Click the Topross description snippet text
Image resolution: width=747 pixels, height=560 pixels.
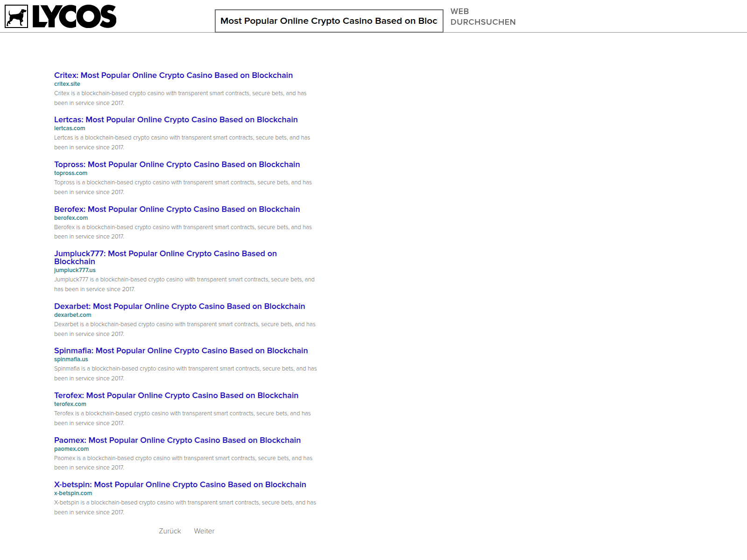(183, 187)
